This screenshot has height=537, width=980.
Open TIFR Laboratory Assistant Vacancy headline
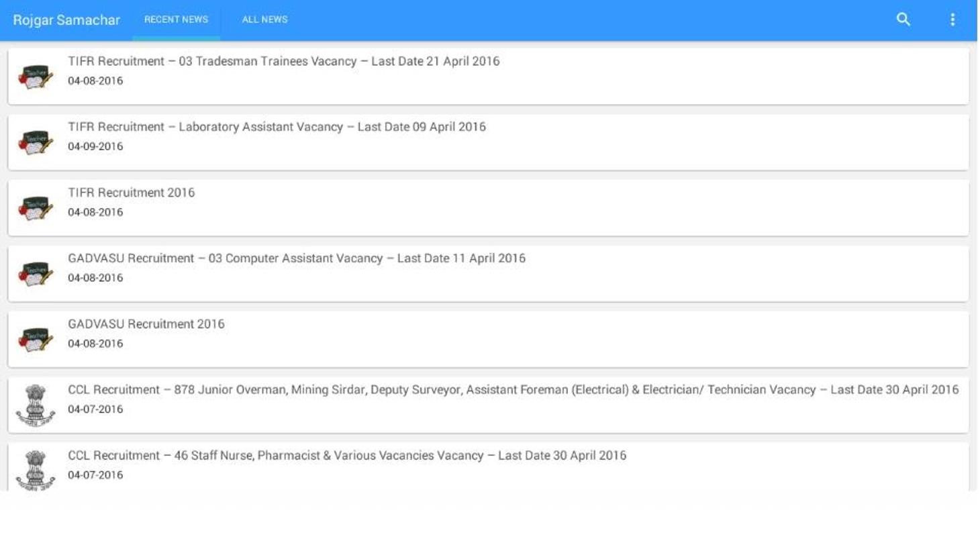[x=277, y=127]
